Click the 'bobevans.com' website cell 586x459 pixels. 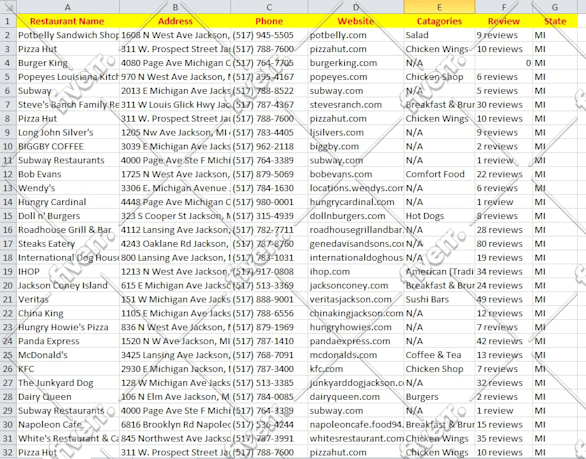pyautogui.click(x=356, y=174)
